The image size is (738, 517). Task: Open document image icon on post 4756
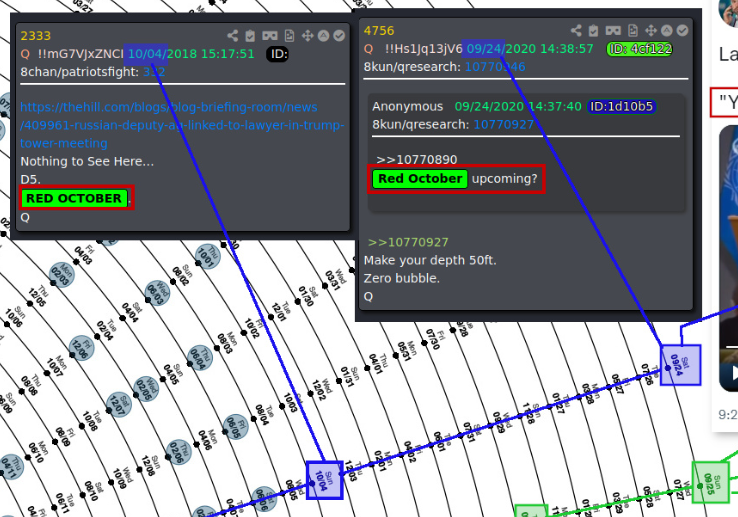[633, 31]
